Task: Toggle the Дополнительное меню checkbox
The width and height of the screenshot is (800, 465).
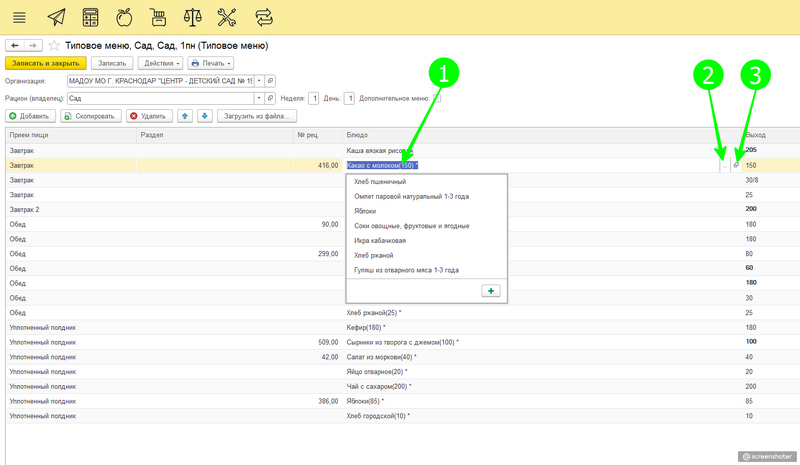Action: 437,98
